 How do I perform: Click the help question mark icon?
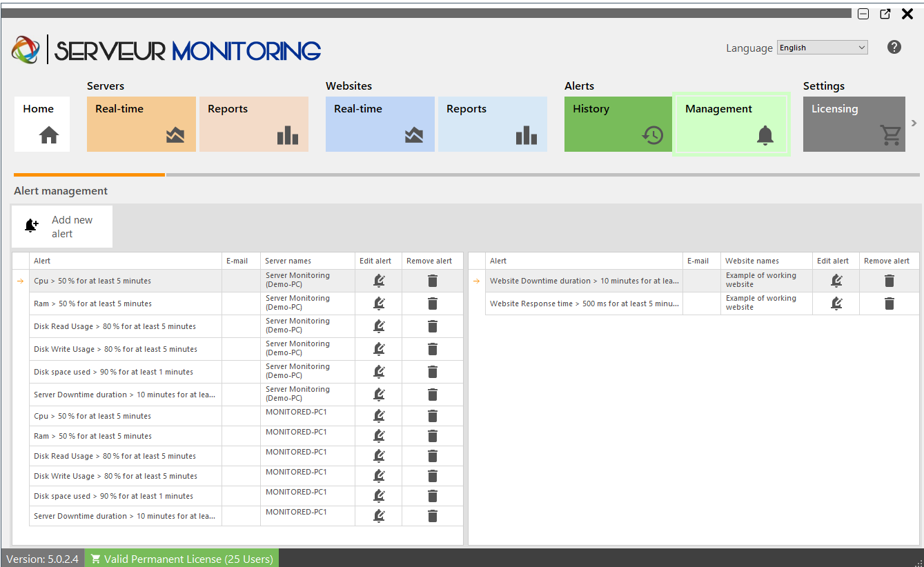pyautogui.click(x=894, y=47)
